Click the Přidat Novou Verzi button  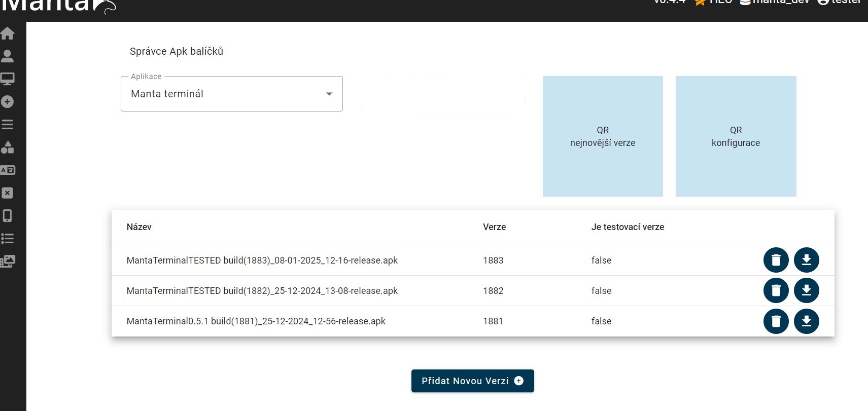472,381
